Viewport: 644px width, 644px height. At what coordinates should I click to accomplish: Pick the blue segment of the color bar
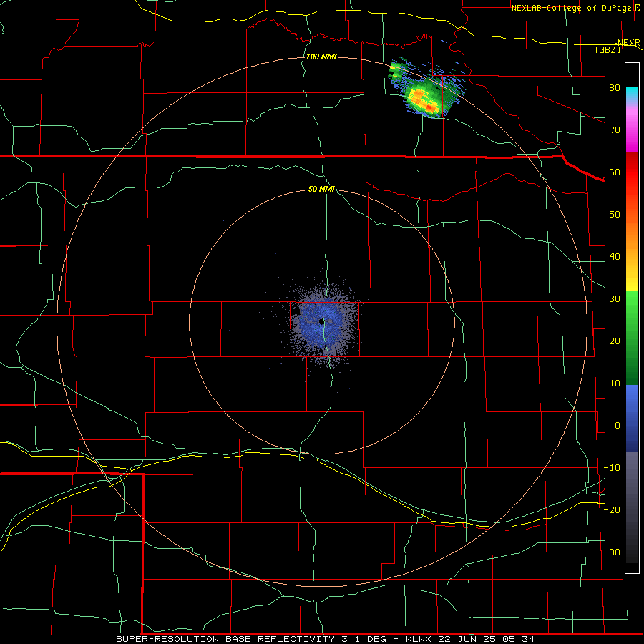pyautogui.click(x=632, y=419)
